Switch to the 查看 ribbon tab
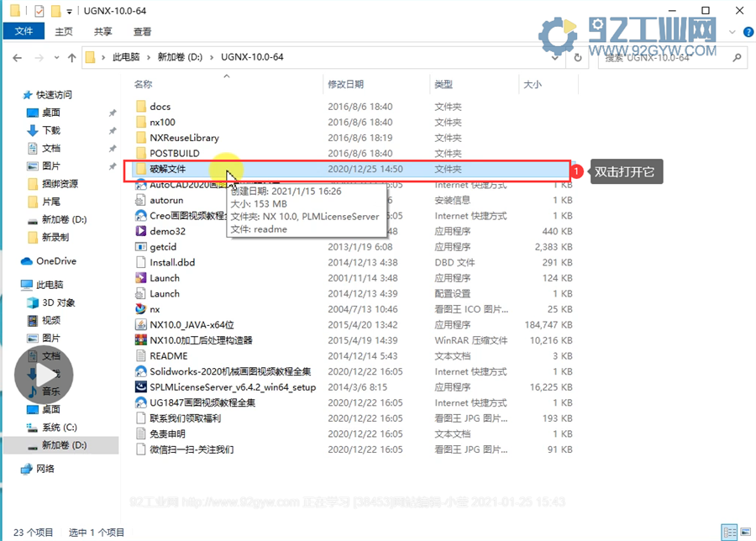 tap(142, 31)
